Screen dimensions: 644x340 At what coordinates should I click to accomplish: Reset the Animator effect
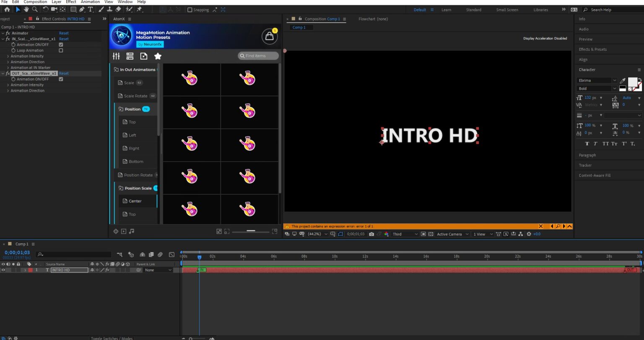pos(64,33)
